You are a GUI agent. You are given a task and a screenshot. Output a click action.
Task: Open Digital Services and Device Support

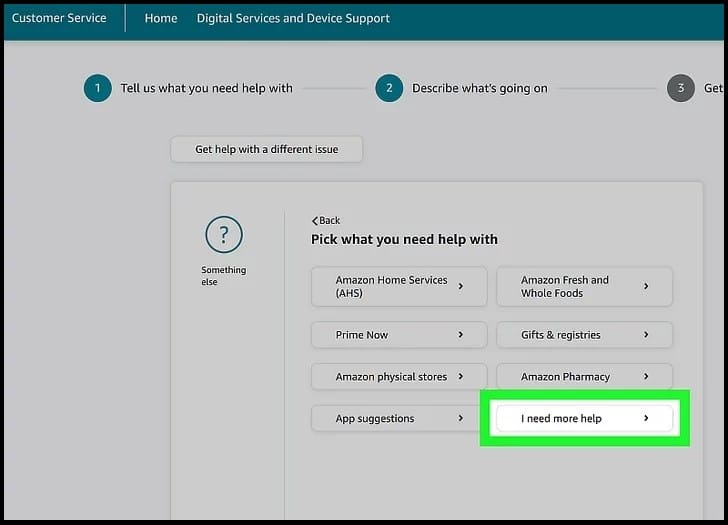click(293, 18)
